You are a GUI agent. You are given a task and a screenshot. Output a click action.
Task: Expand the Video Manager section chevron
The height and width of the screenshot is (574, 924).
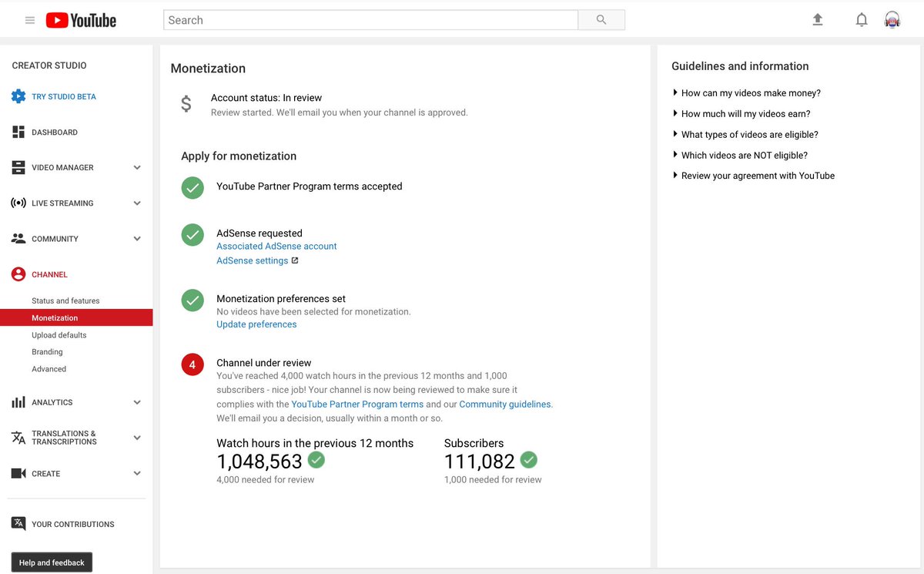click(x=137, y=167)
